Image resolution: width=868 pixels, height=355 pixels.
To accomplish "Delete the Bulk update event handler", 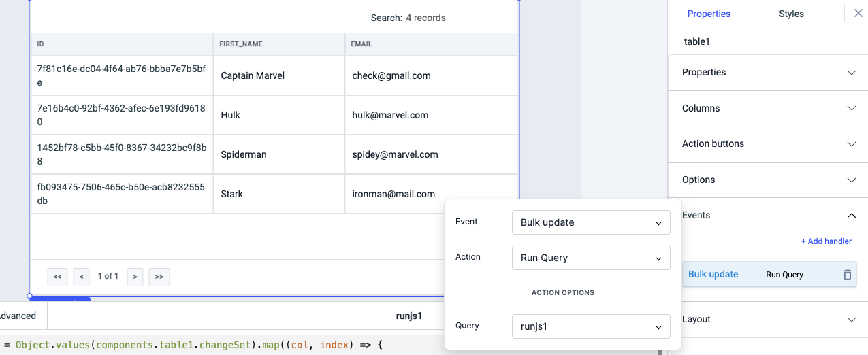I will [847, 275].
